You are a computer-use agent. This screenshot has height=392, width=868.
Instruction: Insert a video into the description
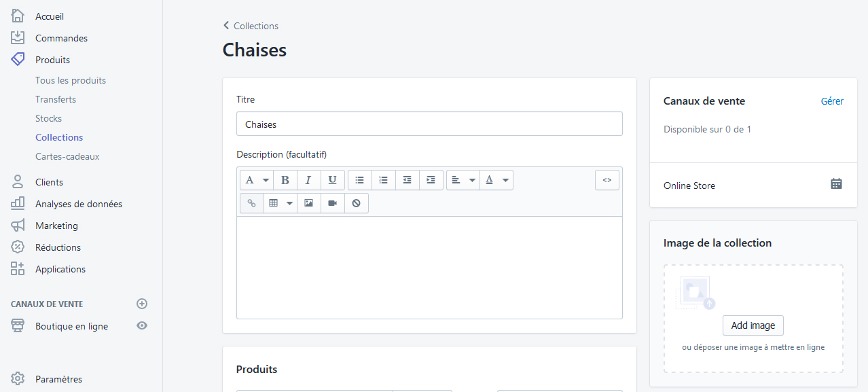(x=332, y=203)
